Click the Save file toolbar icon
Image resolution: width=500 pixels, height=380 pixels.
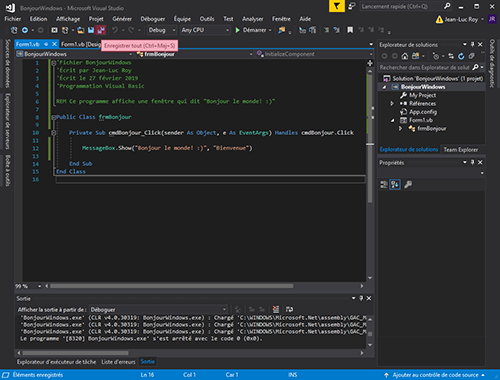(x=91, y=30)
